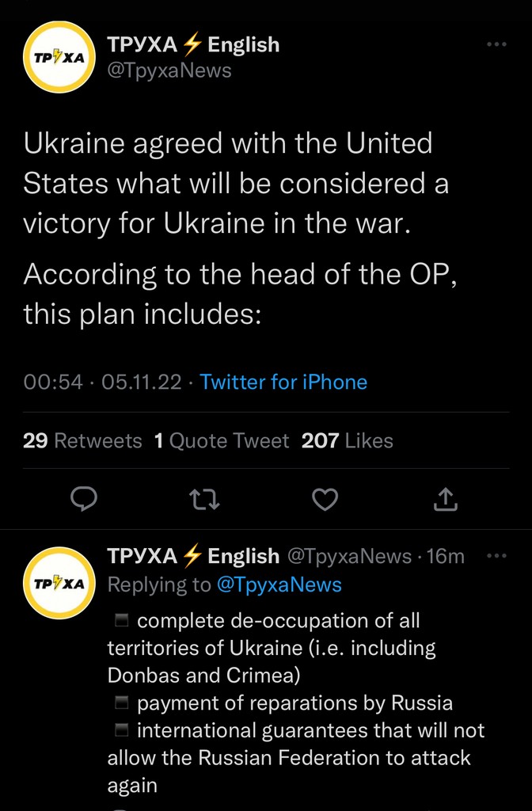
Task: Tap the 16m reply timestamp
Action: tap(445, 556)
